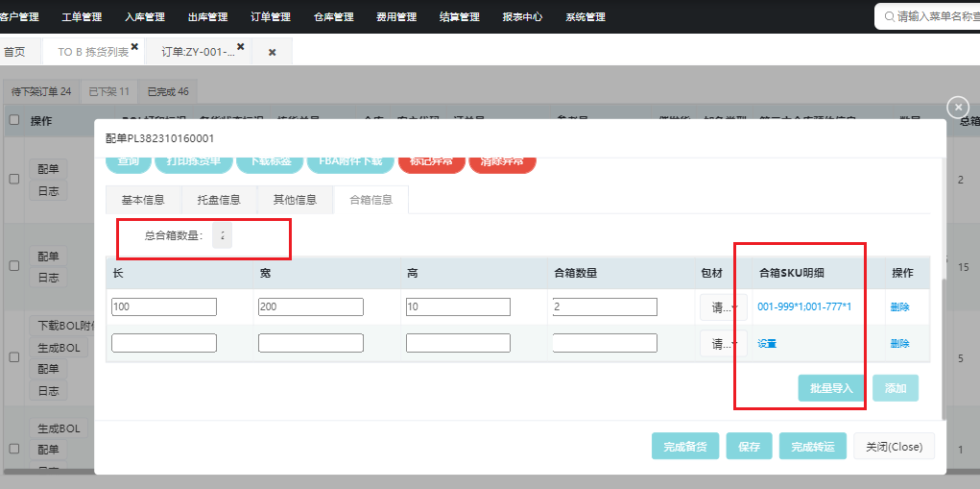The image size is (980, 489).
Task: Click 完成备货 button
Action: (x=685, y=447)
